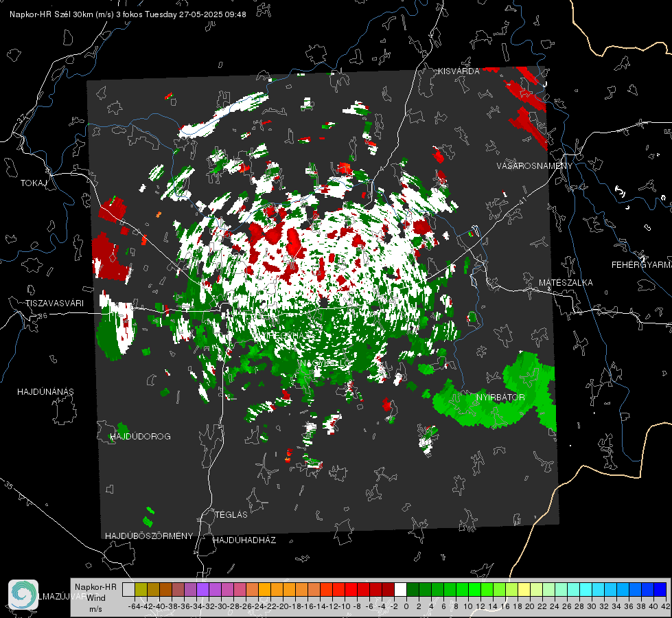Select the cyan 28 m/s legend swatch
Viewport: 672px width, 618px height.
pos(586,589)
